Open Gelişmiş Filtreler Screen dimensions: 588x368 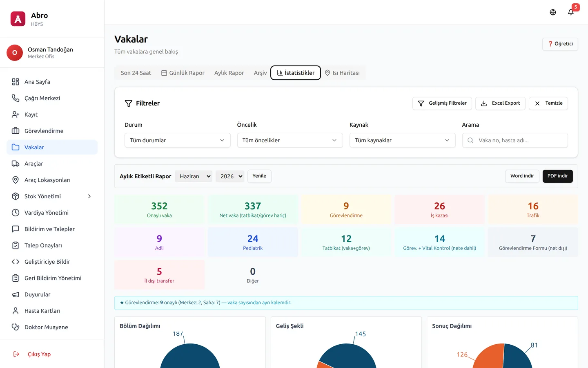pyautogui.click(x=442, y=103)
